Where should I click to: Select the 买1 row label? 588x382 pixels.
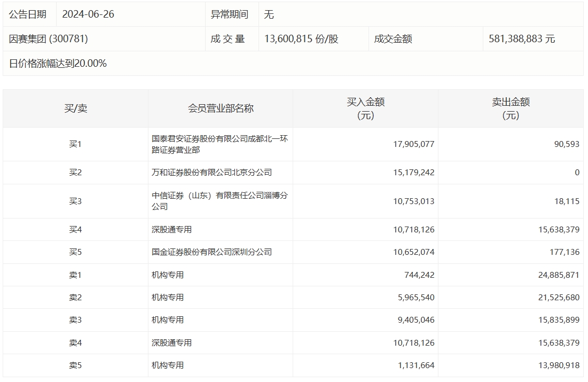[x=75, y=144]
